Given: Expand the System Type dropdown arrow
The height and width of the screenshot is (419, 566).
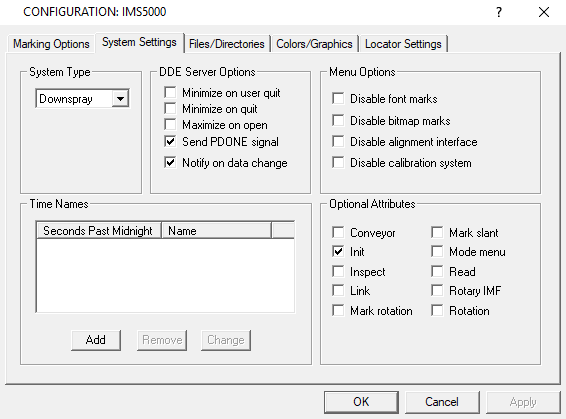Looking at the screenshot, I should (x=121, y=99).
